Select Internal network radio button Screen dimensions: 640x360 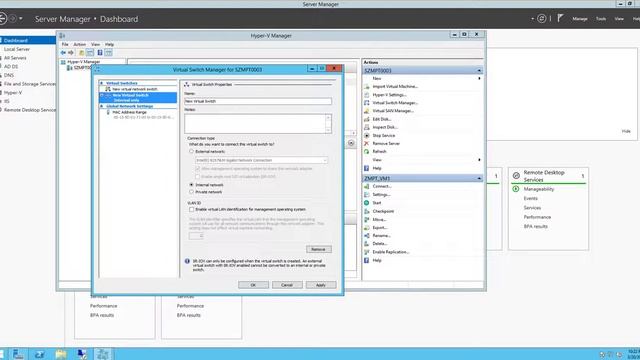[x=191, y=185]
